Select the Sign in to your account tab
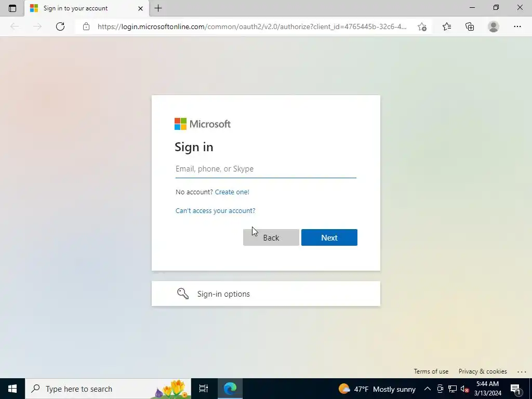532x399 pixels. point(87,8)
